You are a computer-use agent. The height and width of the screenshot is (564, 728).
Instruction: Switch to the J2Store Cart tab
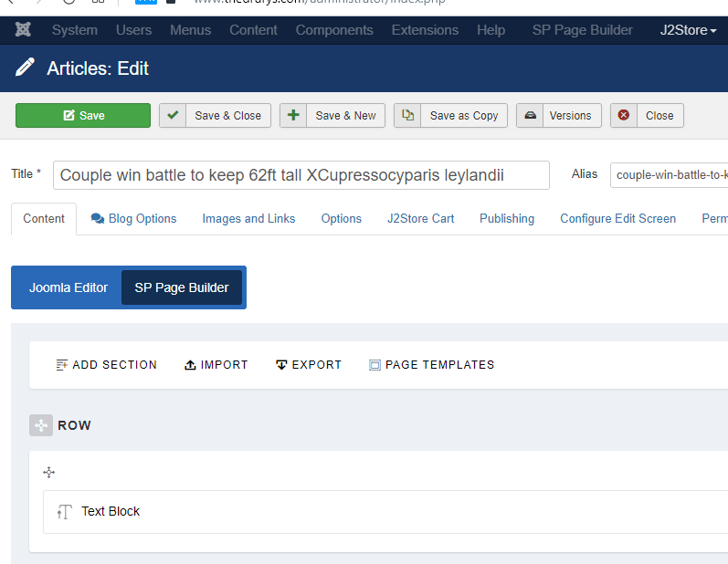point(421,218)
